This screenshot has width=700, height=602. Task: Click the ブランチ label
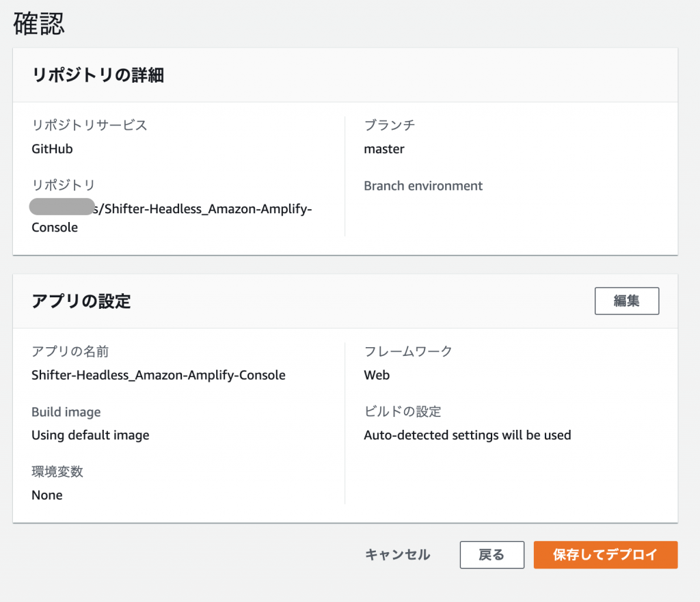pos(390,125)
